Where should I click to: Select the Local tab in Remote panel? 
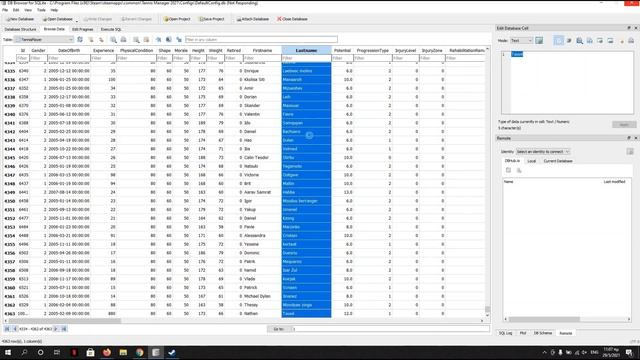point(531,161)
